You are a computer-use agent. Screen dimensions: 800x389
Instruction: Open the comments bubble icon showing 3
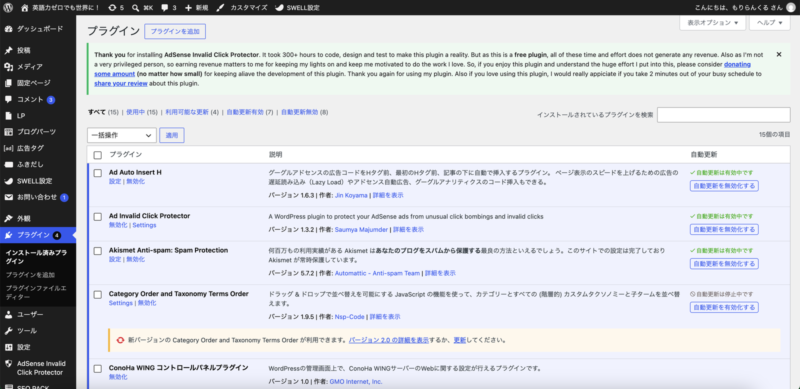[165, 8]
